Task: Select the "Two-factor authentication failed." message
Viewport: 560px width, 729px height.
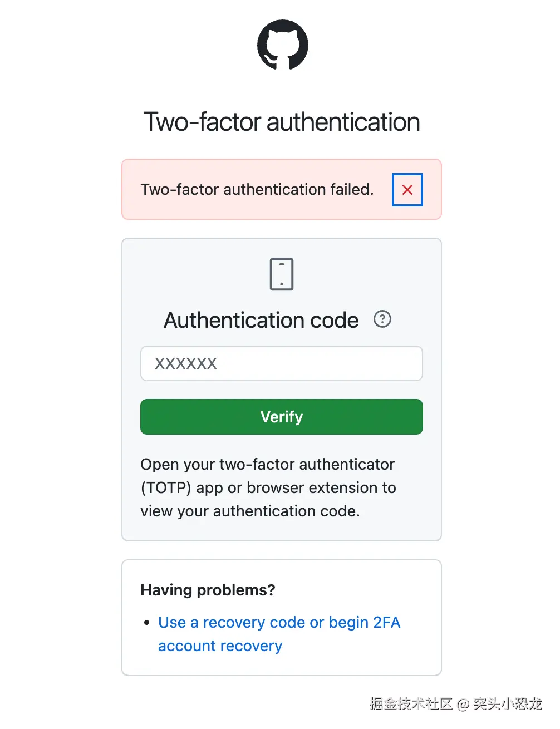Action: (x=257, y=190)
